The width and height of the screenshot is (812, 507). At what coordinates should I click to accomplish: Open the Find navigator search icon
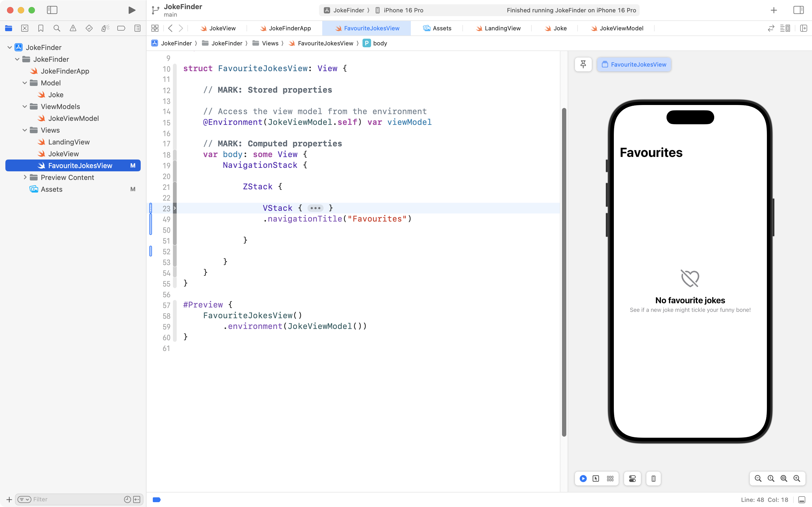(57, 28)
